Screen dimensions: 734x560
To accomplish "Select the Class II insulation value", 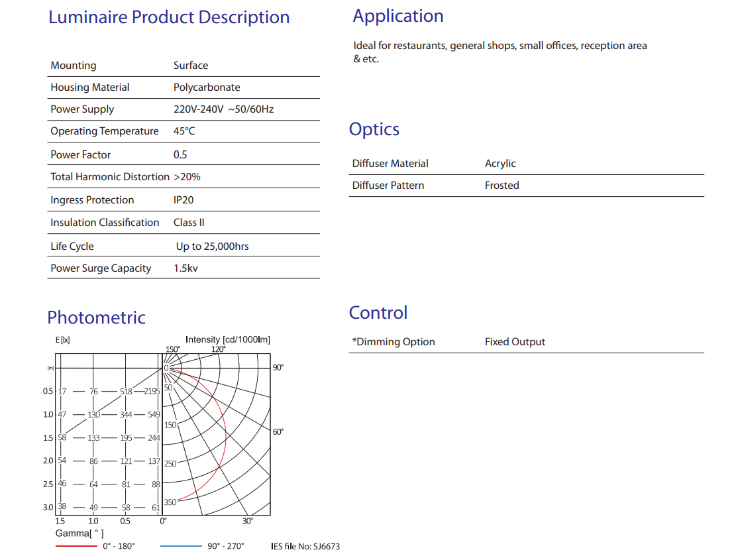I will 189,223.
